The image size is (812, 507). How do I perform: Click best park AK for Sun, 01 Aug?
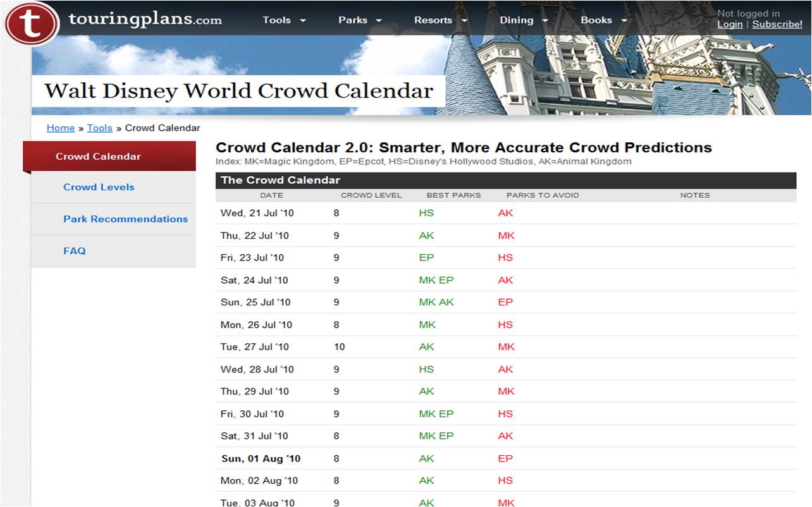click(x=426, y=458)
